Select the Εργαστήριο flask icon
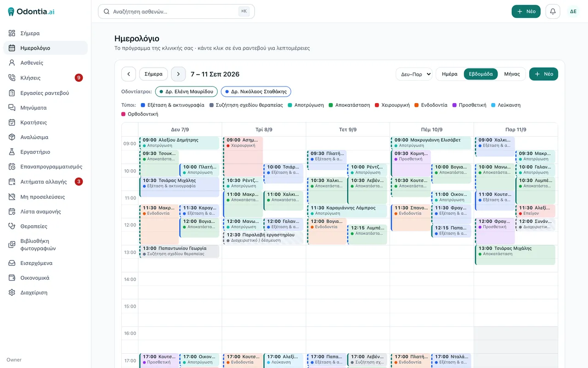The height and width of the screenshot is (368, 588). tap(12, 152)
